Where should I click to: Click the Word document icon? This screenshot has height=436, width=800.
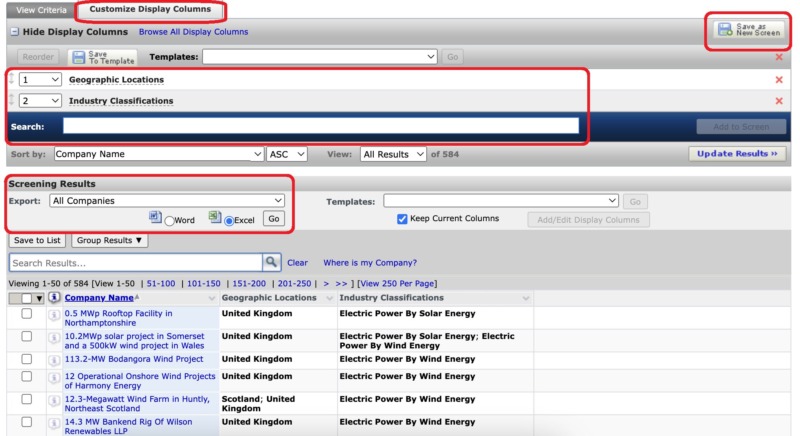pos(155,217)
